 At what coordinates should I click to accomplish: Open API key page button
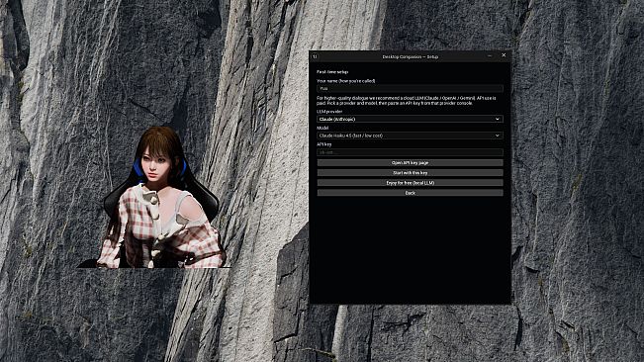tap(410, 163)
